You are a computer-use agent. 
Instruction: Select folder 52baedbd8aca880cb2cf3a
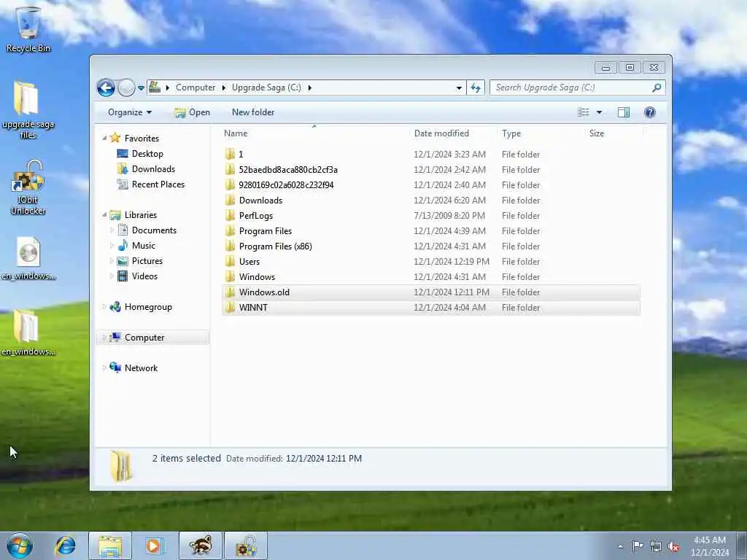(430, 169)
